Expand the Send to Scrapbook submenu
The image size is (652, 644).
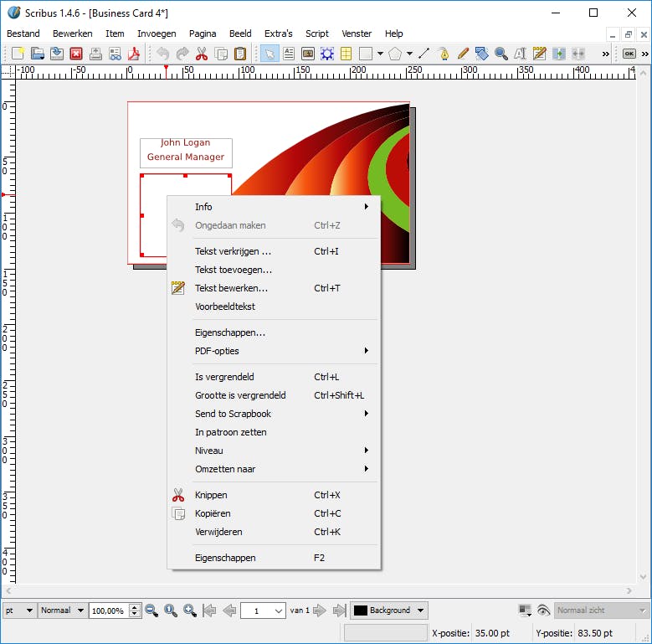(274, 414)
